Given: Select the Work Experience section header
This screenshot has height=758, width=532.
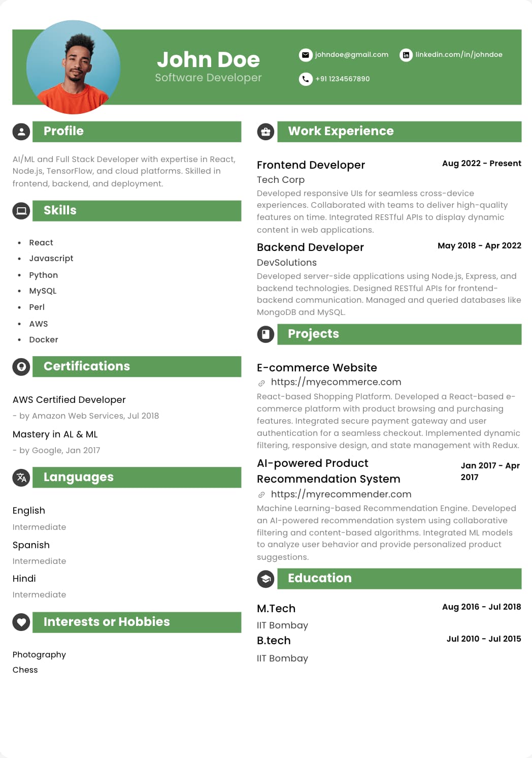Looking at the screenshot, I should [x=400, y=132].
